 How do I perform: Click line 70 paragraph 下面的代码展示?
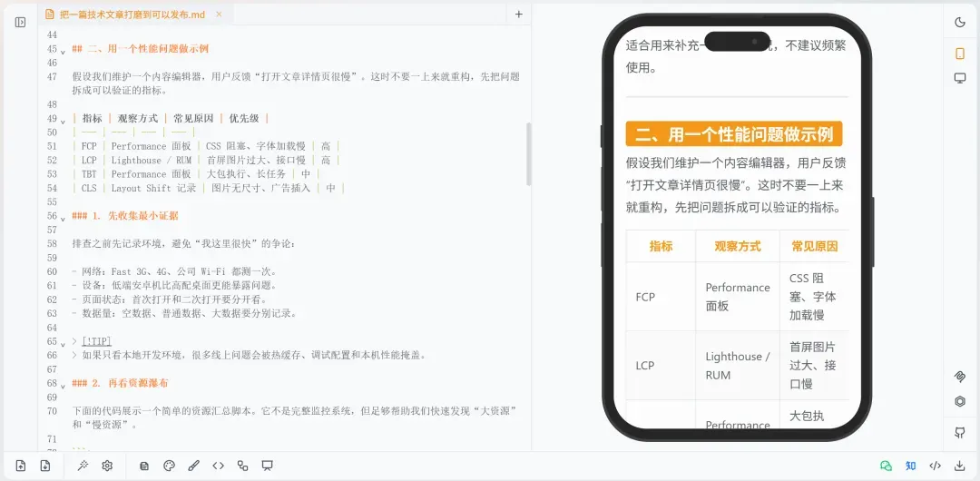(x=296, y=417)
